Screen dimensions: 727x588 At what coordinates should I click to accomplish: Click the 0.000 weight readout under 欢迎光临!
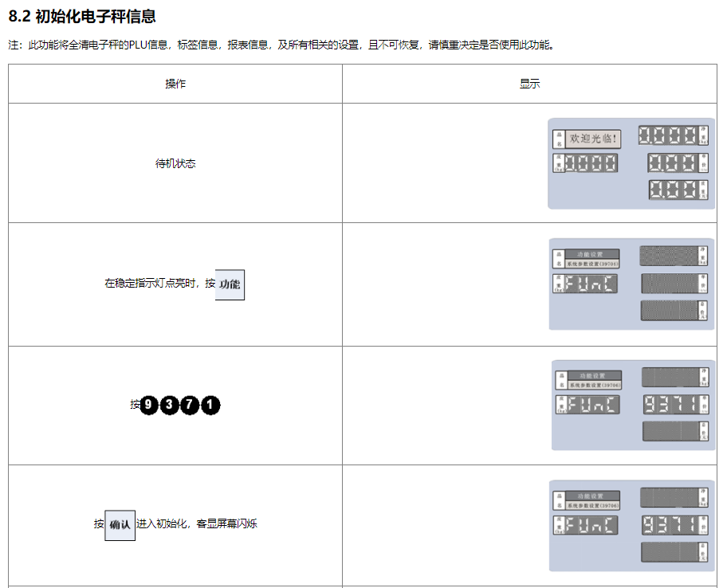592,163
